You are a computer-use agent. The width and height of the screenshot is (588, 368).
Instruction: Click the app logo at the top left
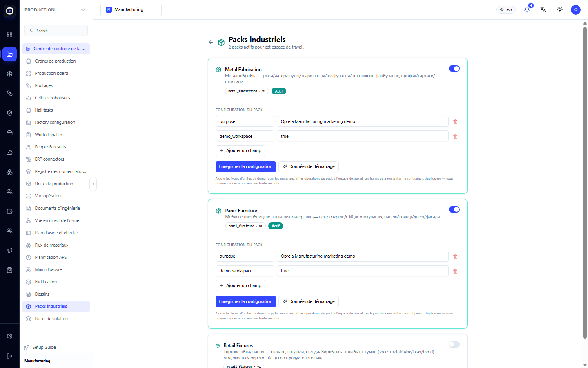tap(10, 11)
